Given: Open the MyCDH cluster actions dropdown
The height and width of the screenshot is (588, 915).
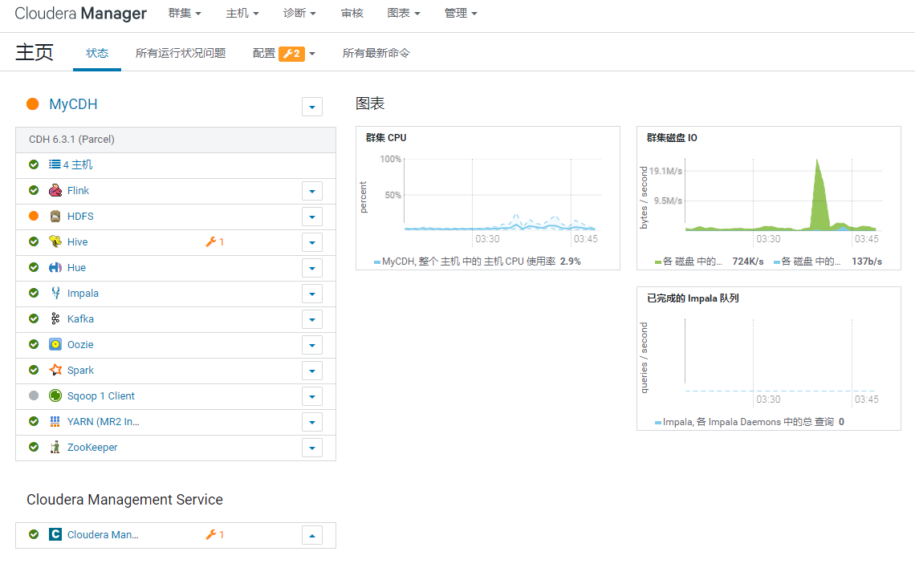Looking at the screenshot, I should (x=312, y=107).
